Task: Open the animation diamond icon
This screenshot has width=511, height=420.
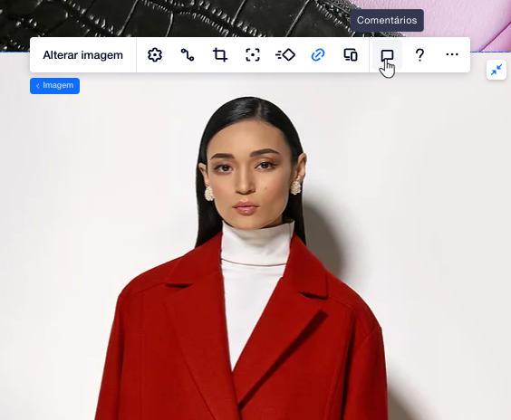Action: pos(285,55)
